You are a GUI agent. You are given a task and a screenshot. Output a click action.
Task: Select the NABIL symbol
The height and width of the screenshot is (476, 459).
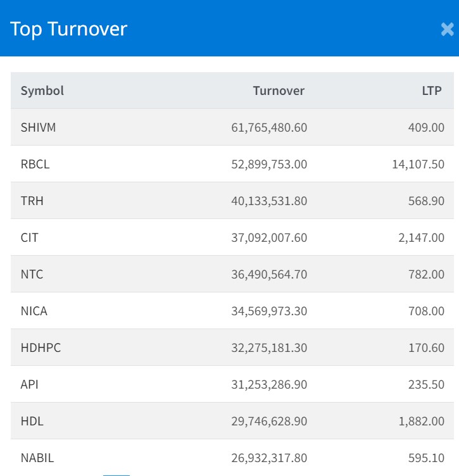(37, 458)
